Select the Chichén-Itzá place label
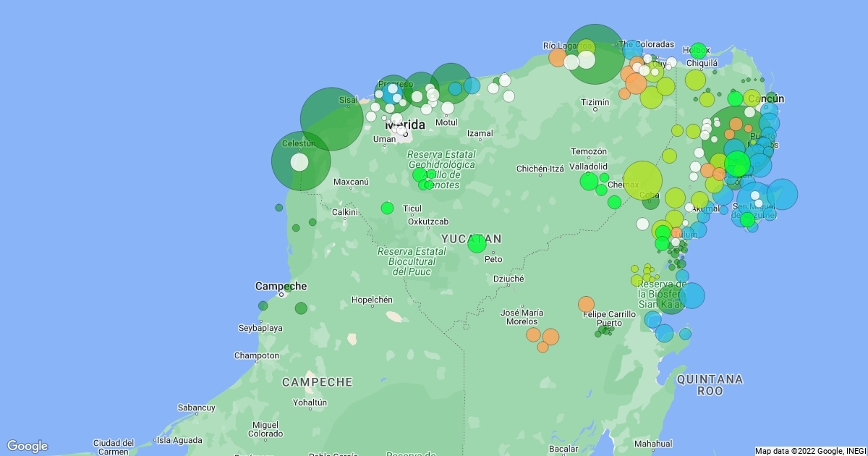Image resolution: width=868 pixels, height=456 pixels. coord(540,169)
